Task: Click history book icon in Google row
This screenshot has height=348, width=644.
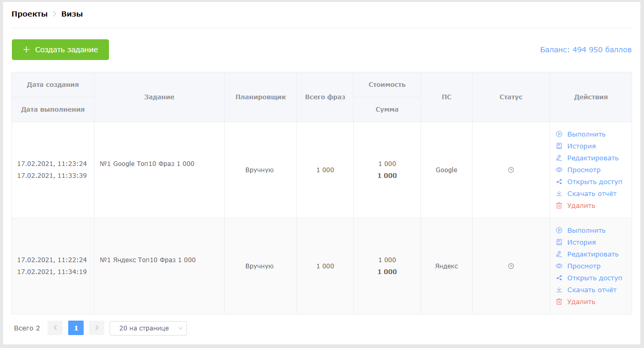Action: point(559,146)
